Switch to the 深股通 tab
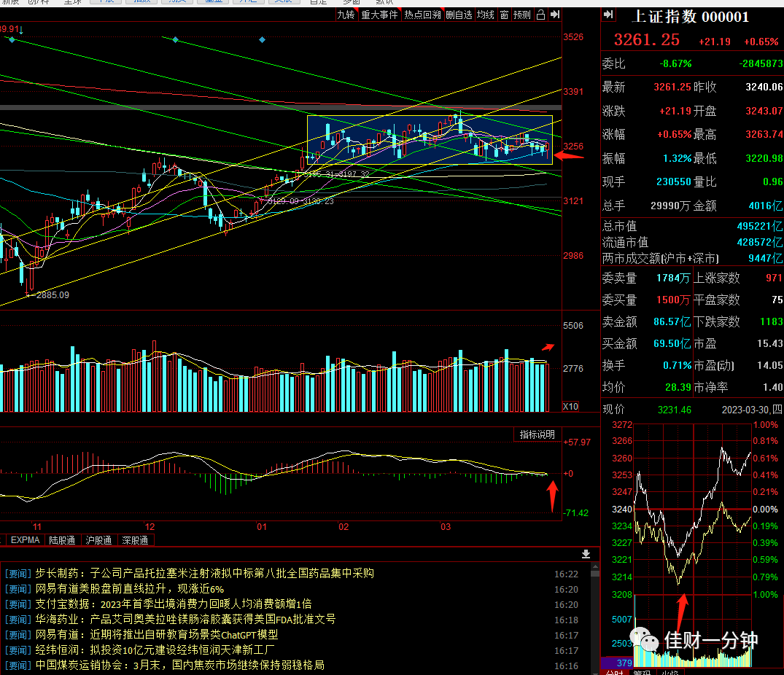The height and width of the screenshot is (675, 784). pos(135,540)
